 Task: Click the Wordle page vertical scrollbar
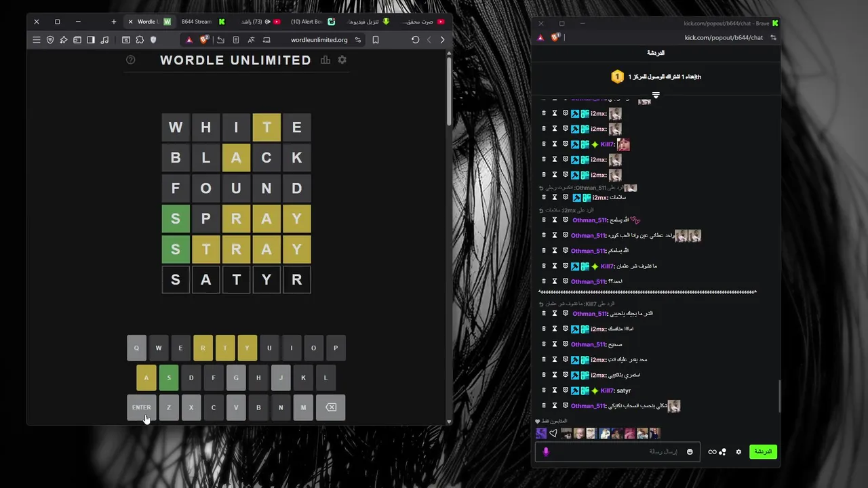(448, 91)
